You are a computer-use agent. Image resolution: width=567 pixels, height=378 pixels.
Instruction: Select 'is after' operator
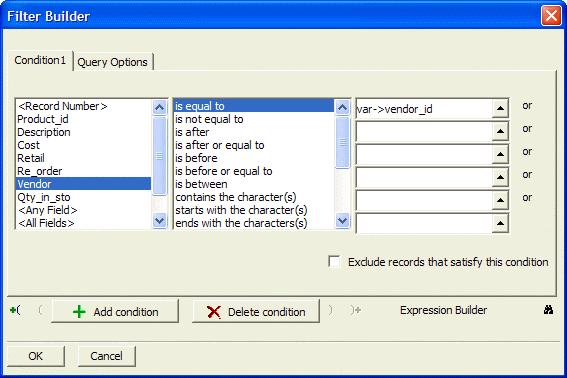coord(254,132)
